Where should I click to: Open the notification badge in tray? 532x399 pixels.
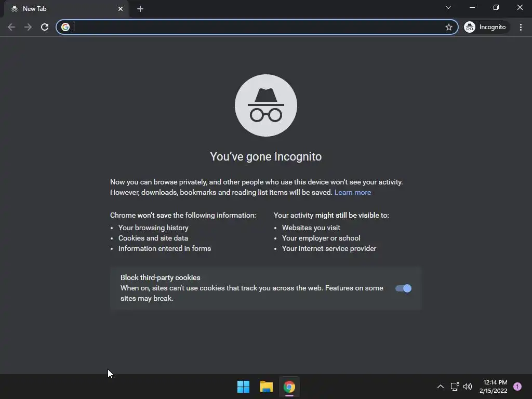(x=517, y=387)
